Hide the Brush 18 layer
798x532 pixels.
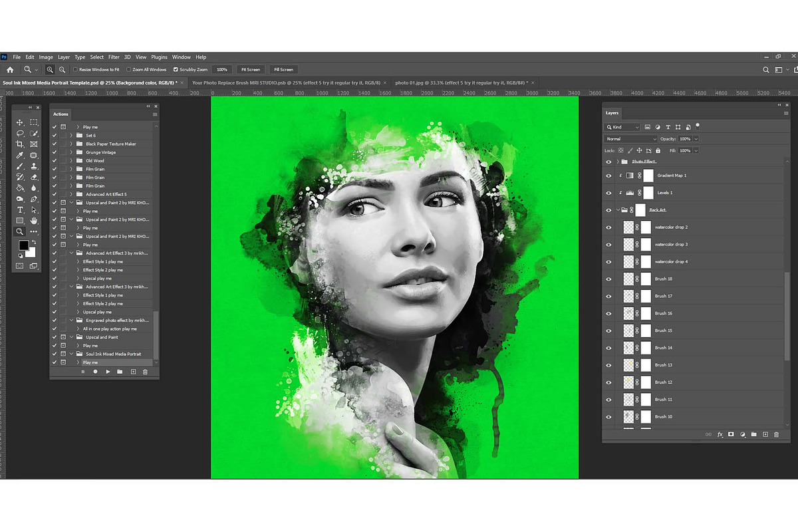(x=608, y=279)
